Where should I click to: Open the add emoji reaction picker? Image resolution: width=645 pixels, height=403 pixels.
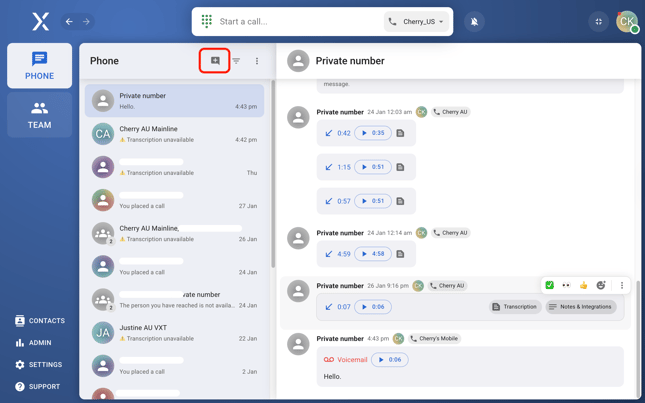click(x=601, y=285)
